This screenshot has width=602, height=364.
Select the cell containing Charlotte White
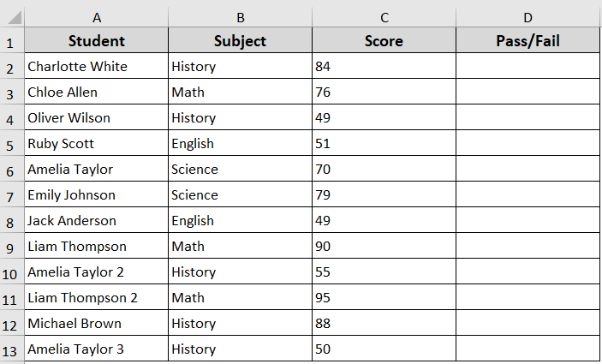(x=96, y=67)
